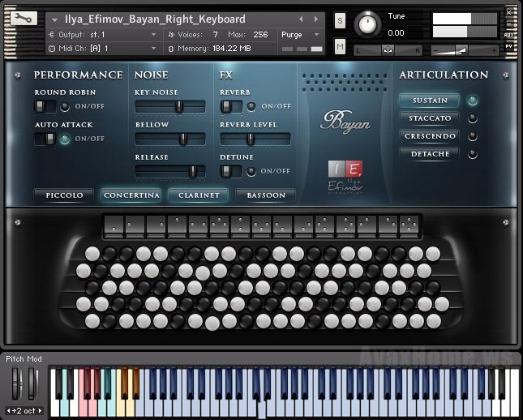Image resolution: width=523 pixels, height=420 pixels.
Task: Click the Max voices value 256
Action: click(x=260, y=34)
